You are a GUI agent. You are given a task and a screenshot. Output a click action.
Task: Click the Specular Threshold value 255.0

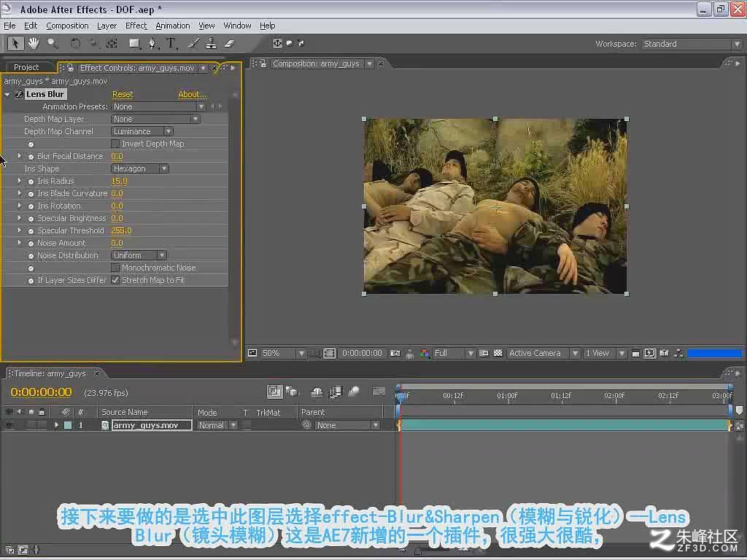(121, 230)
